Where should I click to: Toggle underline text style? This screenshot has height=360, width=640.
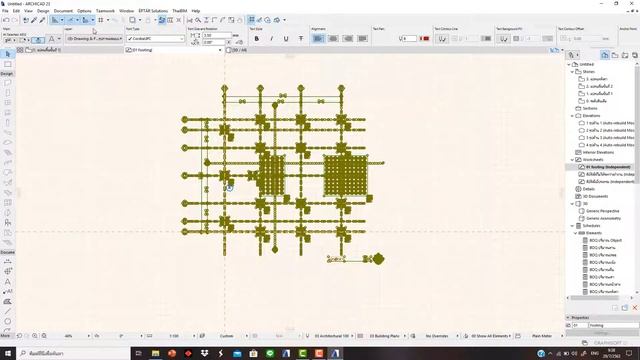pyautogui.click(x=286, y=39)
